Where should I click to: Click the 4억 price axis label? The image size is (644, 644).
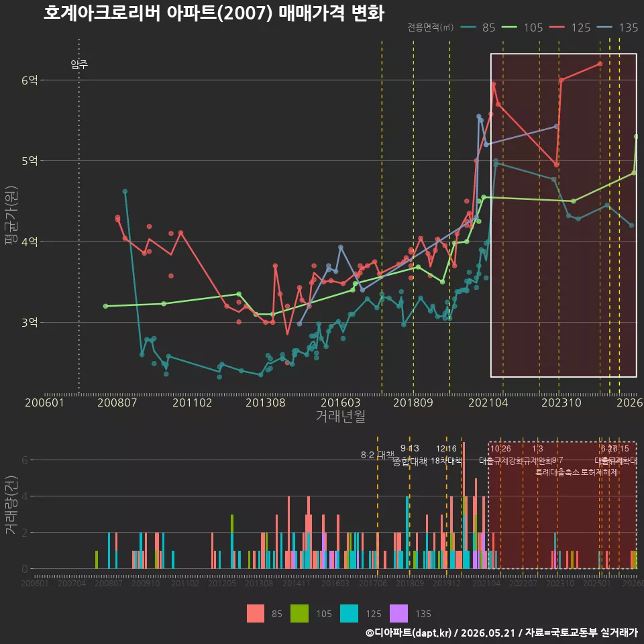(x=30, y=241)
